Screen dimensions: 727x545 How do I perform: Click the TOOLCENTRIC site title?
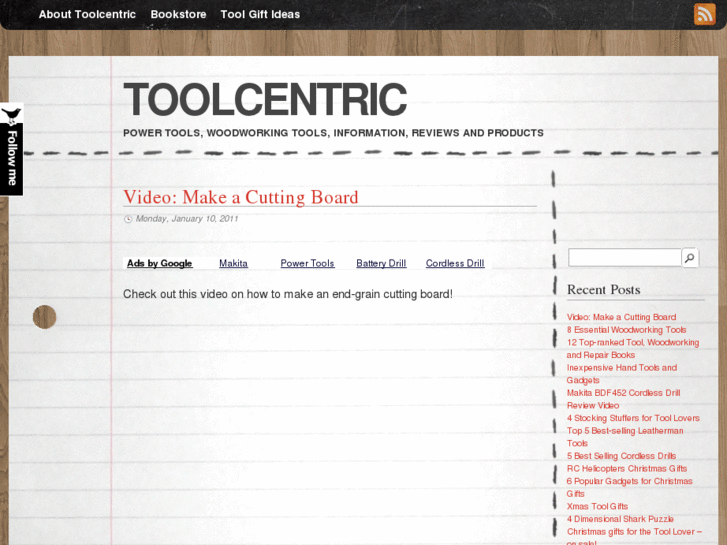coord(265,99)
